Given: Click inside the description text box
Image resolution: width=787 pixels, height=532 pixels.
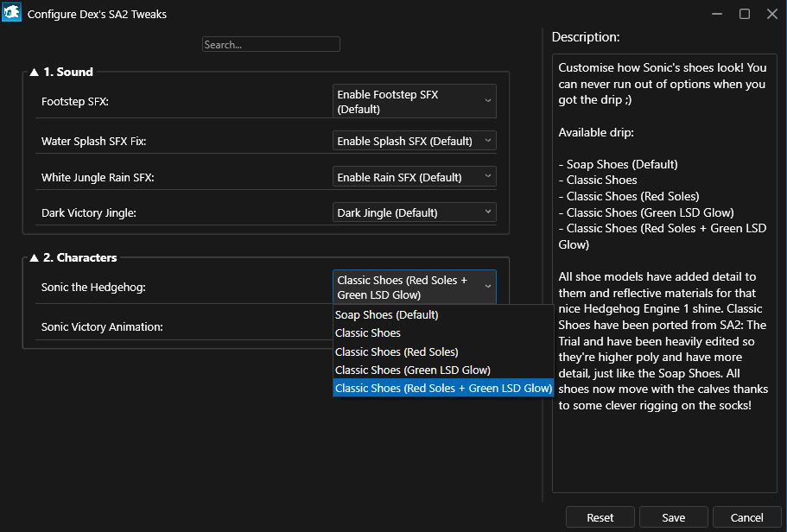Looking at the screenshot, I should tap(664, 273).
